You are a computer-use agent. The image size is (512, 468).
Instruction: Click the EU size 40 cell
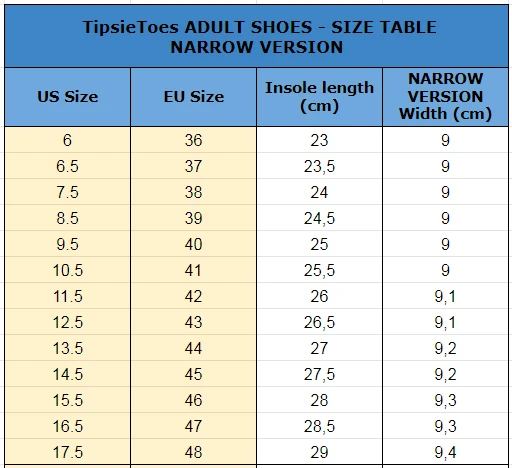(194, 244)
